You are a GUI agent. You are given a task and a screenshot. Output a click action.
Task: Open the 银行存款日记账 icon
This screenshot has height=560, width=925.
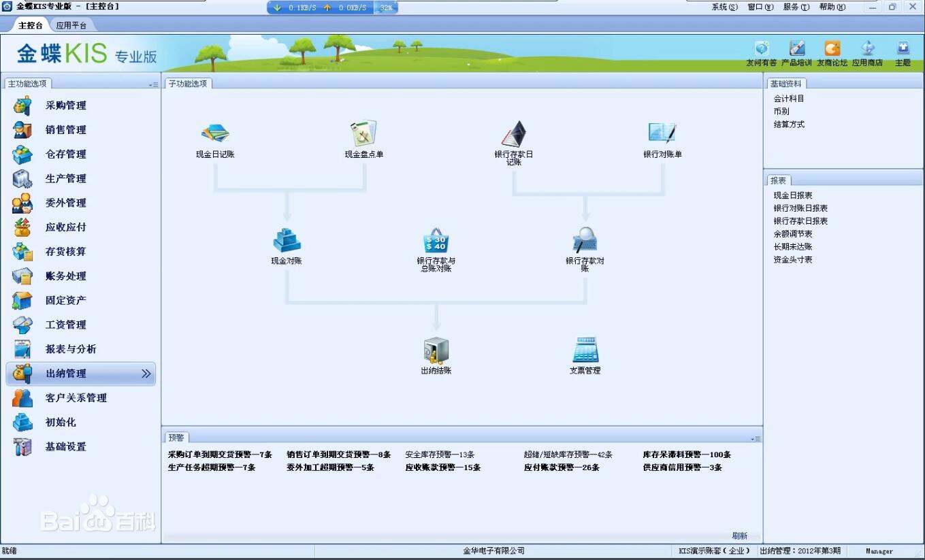pos(514,133)
